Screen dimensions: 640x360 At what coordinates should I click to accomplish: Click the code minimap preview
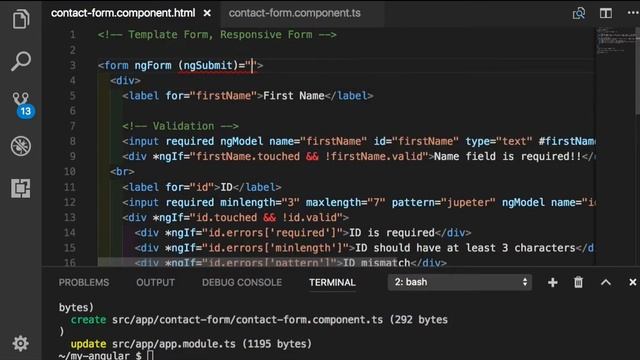[x=616, y=40]
